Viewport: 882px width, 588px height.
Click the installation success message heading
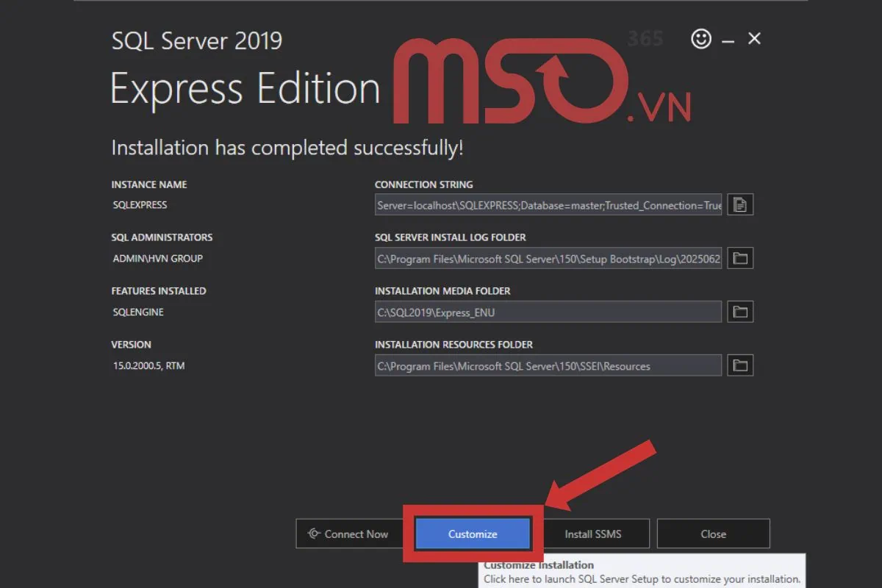tap(287, 147)
